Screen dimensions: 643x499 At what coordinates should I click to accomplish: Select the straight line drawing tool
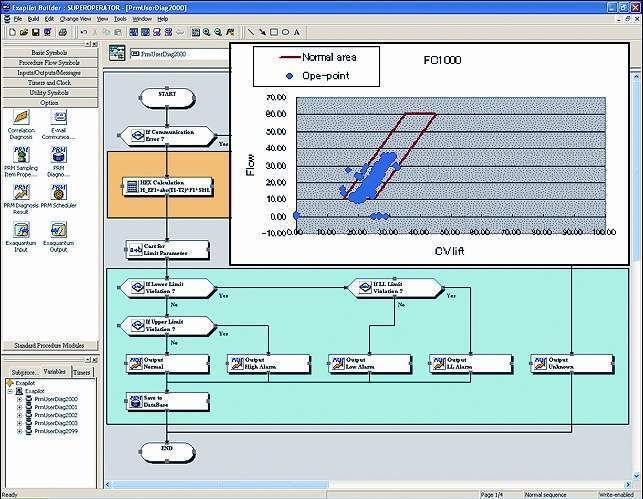(x=251, y=32)
